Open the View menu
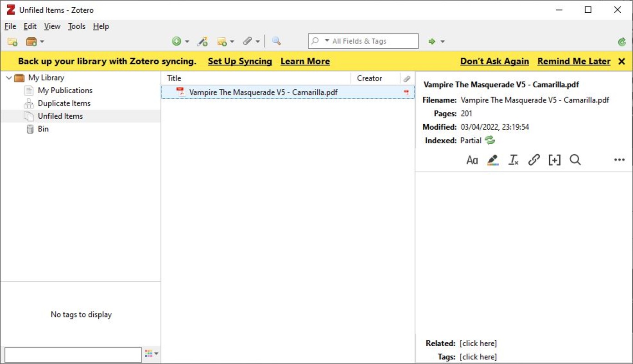Image resolution: width=633 pixels, height=364 pixels. click(52, 26)
